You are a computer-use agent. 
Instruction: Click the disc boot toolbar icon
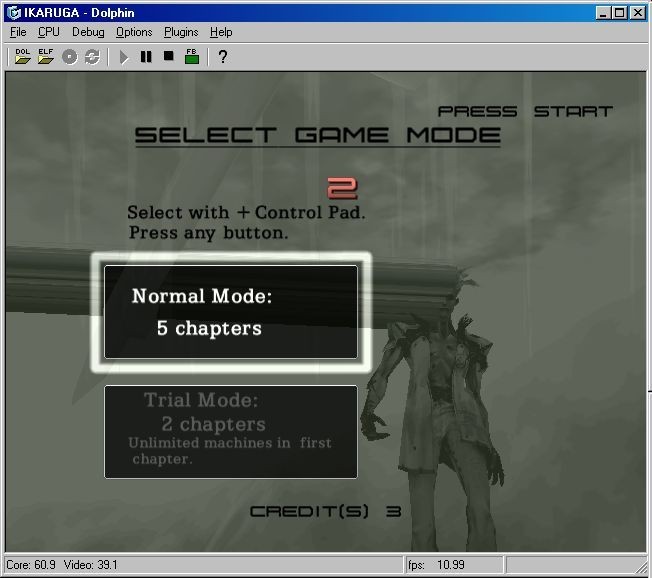coord(70,57)
